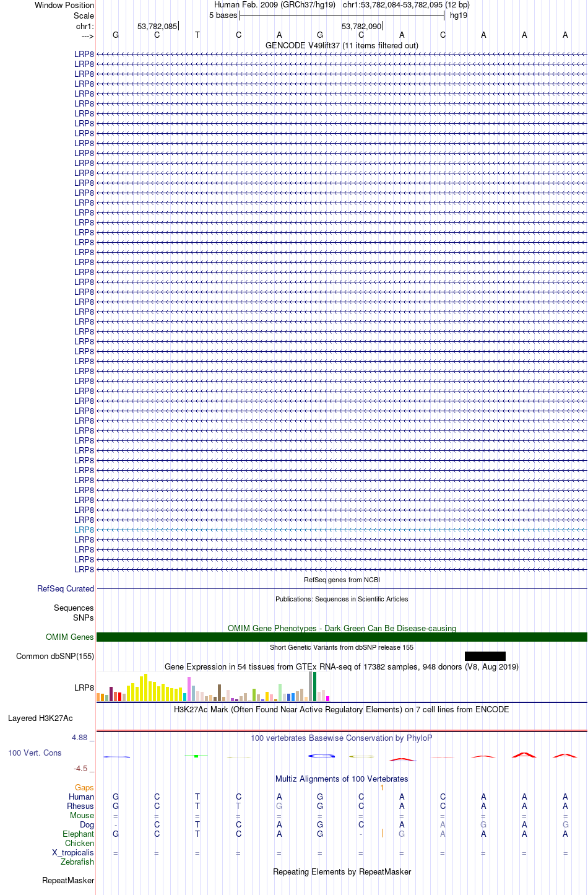This screenshot has height=895, width=588.
Task: Click the blue outlined PhyloP conservation peak
Action: click(x=321, y=756)
